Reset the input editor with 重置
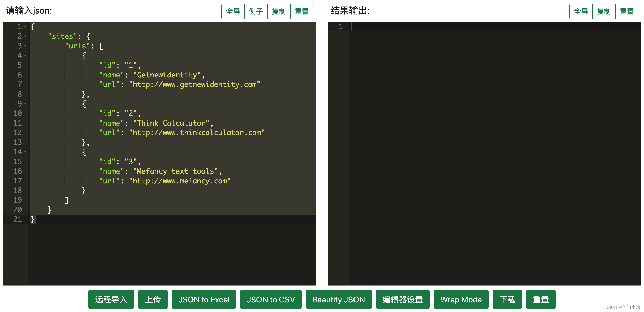The width and height of the screenshot is (644, 312). 301,11
